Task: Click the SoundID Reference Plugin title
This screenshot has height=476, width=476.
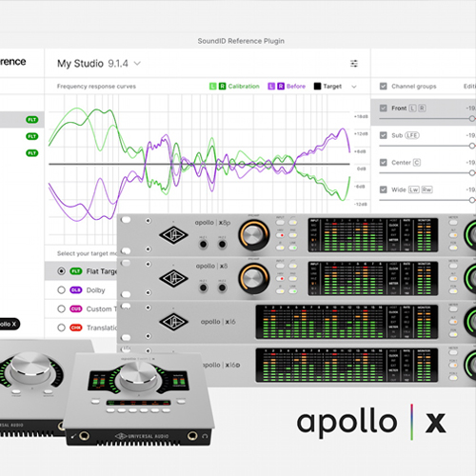Action: [241, 41]
